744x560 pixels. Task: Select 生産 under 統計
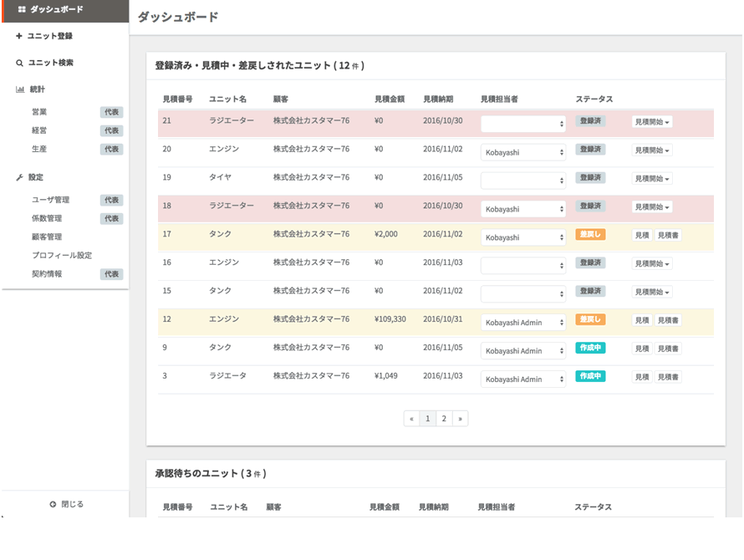pos(39,149)
